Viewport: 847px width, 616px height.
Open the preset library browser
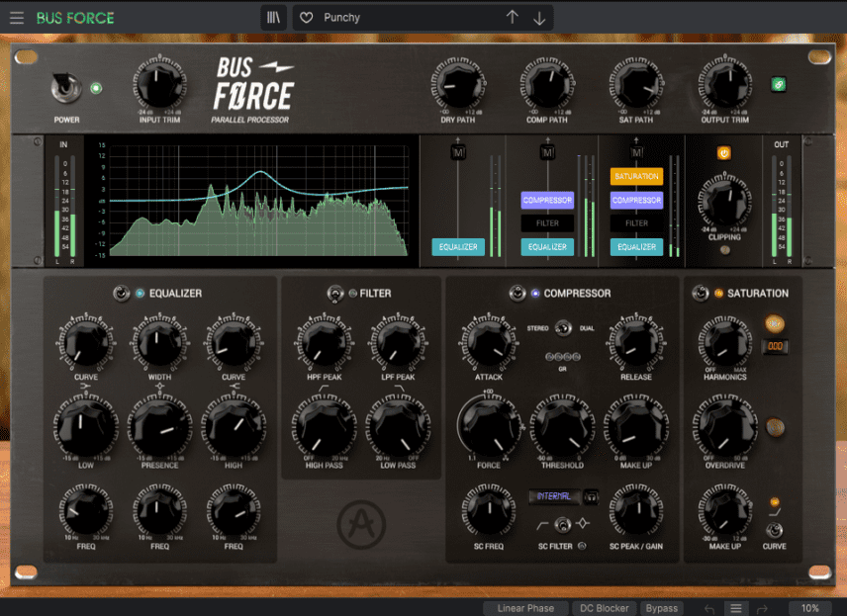(x=274, y=18)
